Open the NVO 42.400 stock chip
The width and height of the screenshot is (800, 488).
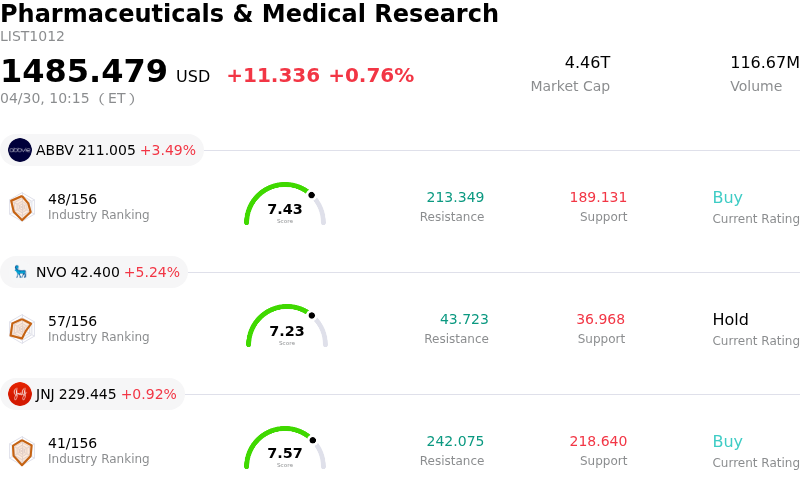(x=95, y=272)
